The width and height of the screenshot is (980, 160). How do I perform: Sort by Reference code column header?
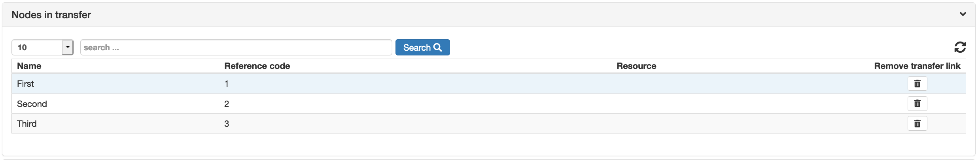click(257, 66)
